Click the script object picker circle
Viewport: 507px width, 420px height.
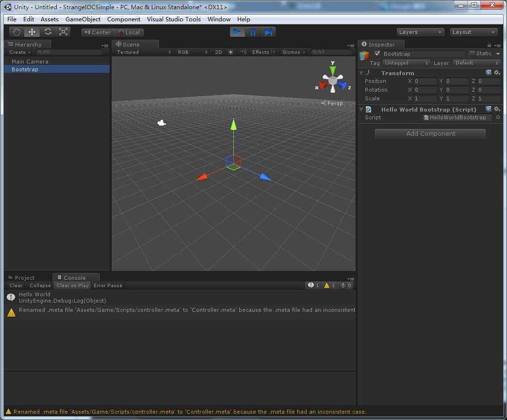coord(498,117)
